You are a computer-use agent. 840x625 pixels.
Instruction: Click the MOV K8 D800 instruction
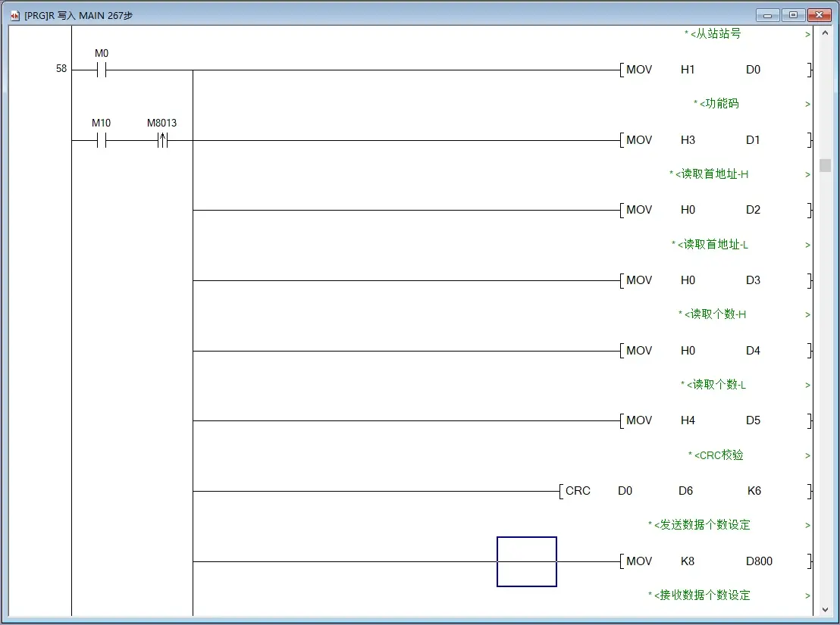(716, 561)
